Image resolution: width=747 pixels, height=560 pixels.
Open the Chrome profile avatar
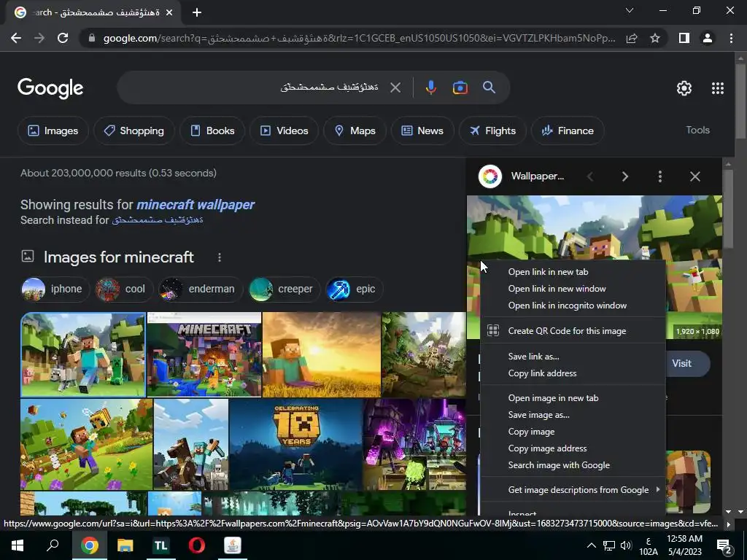708,38
